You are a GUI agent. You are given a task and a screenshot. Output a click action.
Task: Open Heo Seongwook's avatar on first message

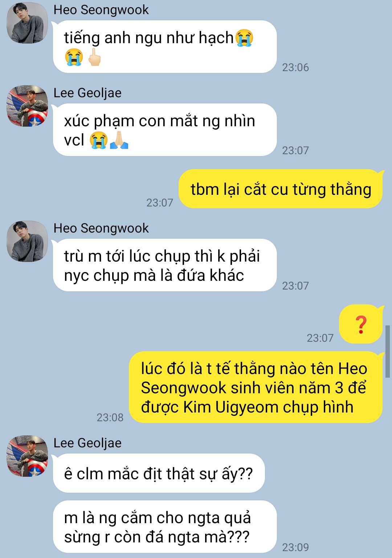(28, 22)
